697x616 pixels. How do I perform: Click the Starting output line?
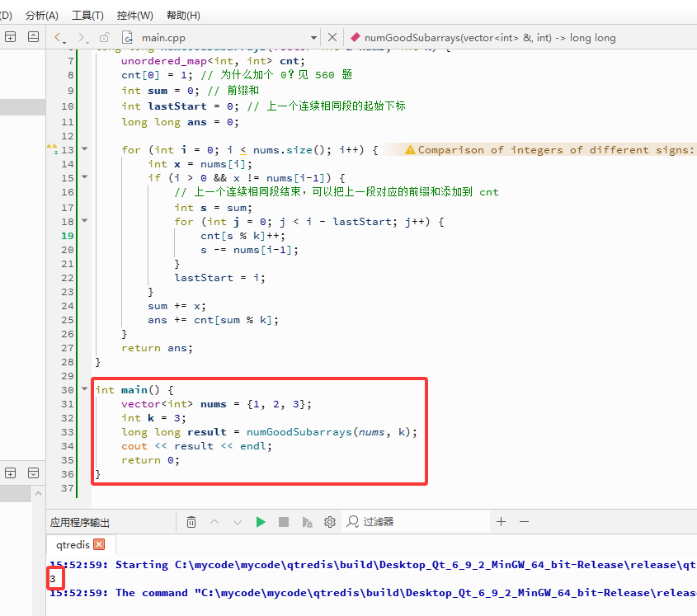[x=373, y=564]
